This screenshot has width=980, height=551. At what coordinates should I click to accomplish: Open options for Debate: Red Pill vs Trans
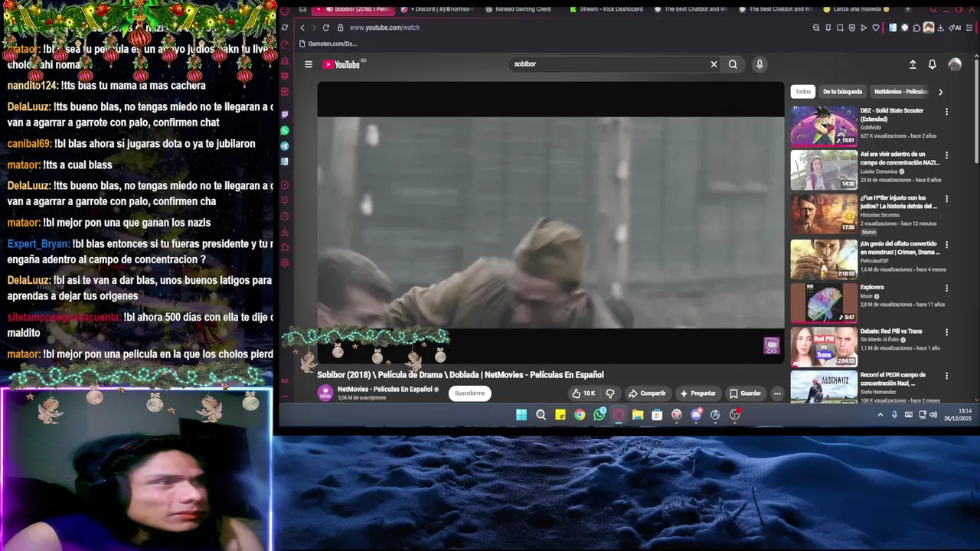point(946,332)
